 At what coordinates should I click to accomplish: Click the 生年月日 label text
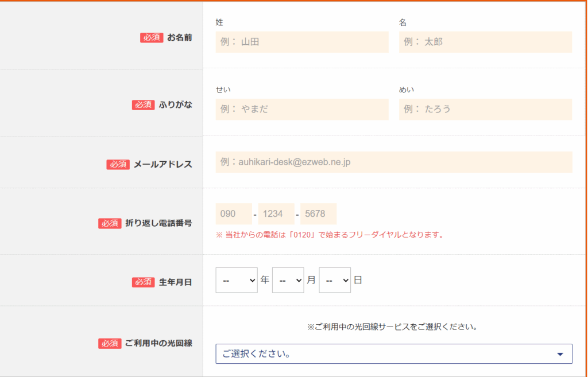click(x=176, y=282)
